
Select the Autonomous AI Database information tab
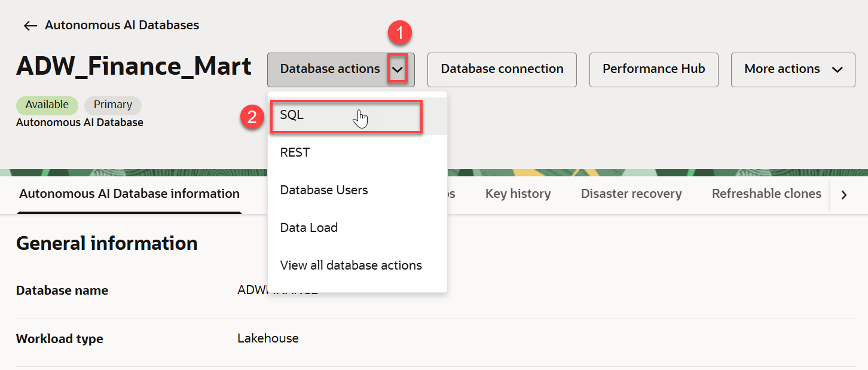coord(129,194)
